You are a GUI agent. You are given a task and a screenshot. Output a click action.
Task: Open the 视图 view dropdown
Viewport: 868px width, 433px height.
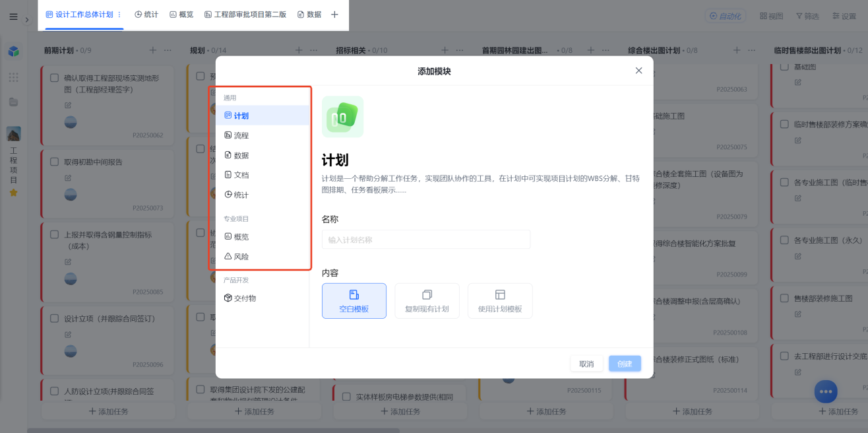click(x=772, y=16)
